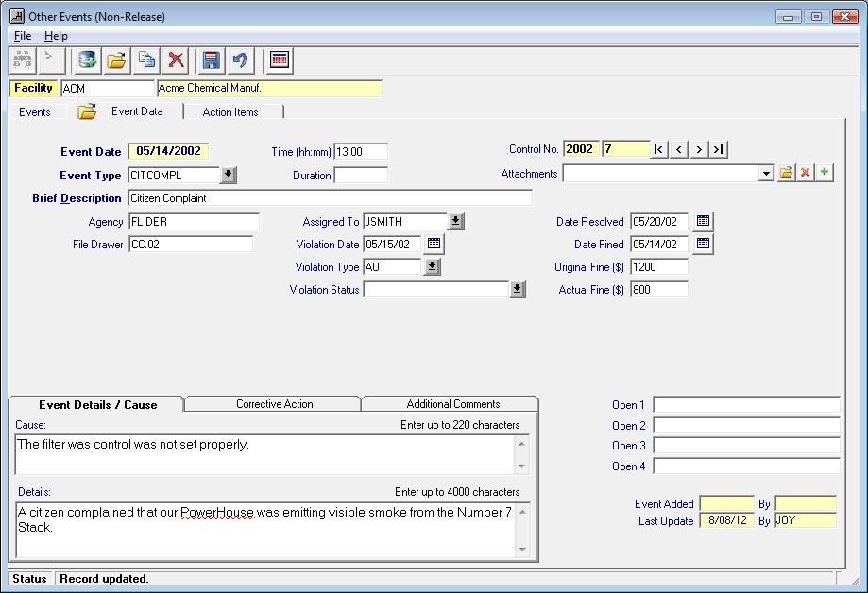Viewport: 868px width, 593px height.
Task: Click the Event Date field
Action: (168, 151)
